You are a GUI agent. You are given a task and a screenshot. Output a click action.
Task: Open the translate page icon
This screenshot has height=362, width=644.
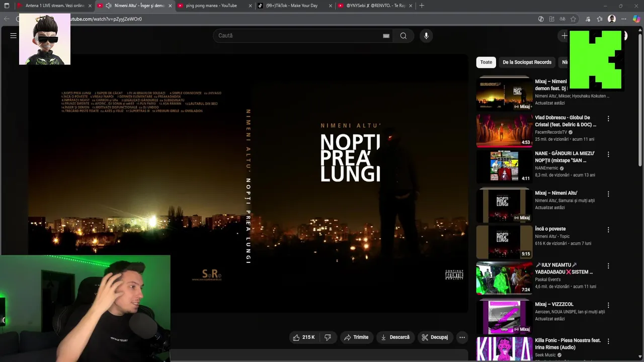coord(562,19)
